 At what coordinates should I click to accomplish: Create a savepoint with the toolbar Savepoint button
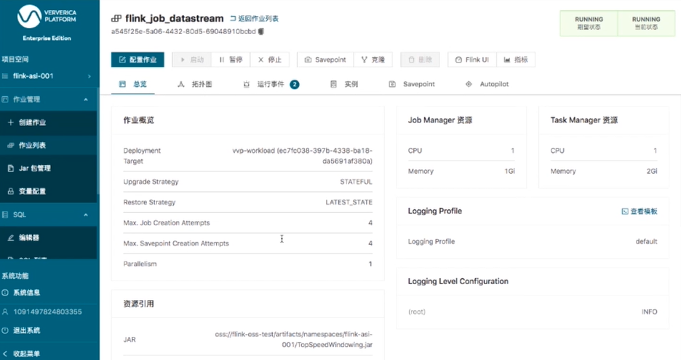pos(325,60)
